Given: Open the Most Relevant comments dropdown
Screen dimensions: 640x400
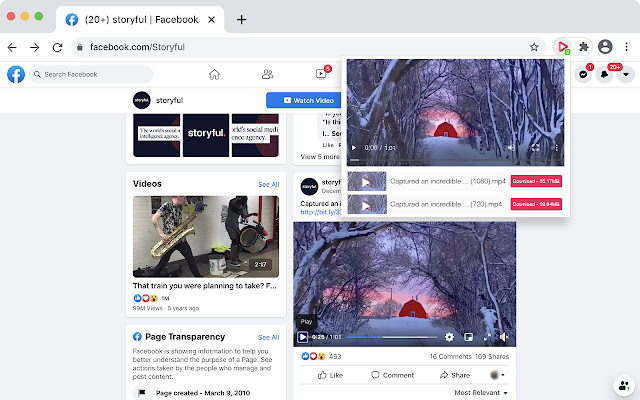Looking at the screenshot, I should pyautogui.click(x=481, y=393).
